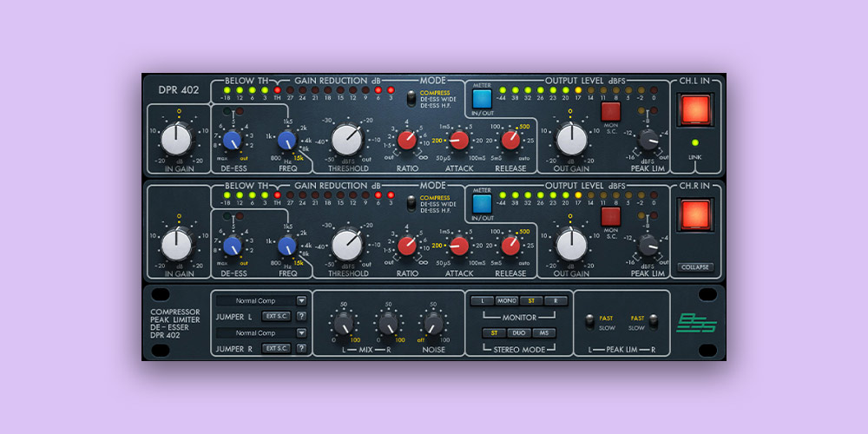This screenshot has height=434, width=868.
Task: Click the NOISE knob
Action: [433, 323]
